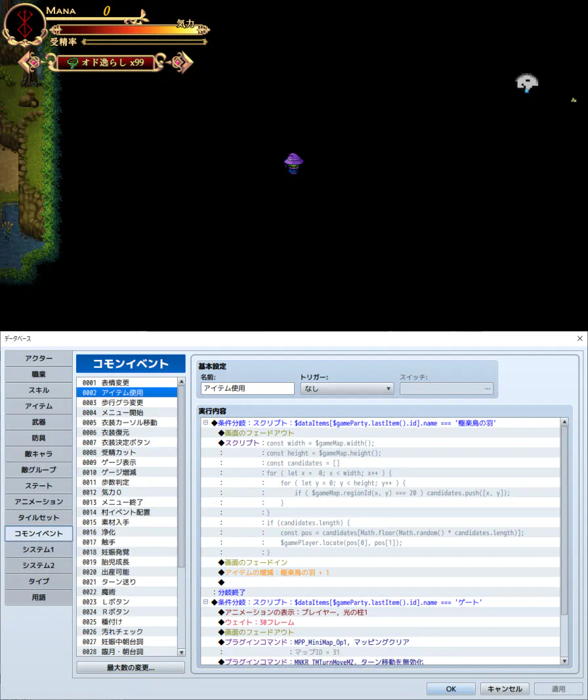Switch to the 敵グループ tab

coord(39,470)
